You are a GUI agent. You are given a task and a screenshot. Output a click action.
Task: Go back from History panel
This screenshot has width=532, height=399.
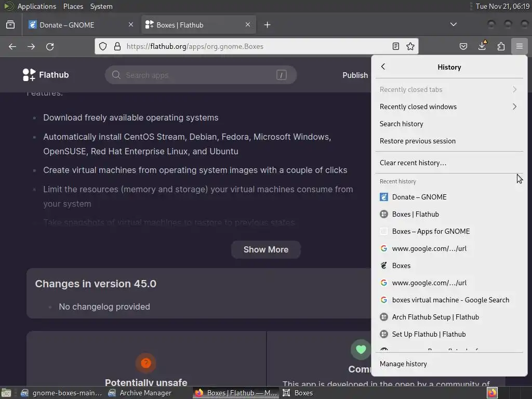tap(383, 67)
